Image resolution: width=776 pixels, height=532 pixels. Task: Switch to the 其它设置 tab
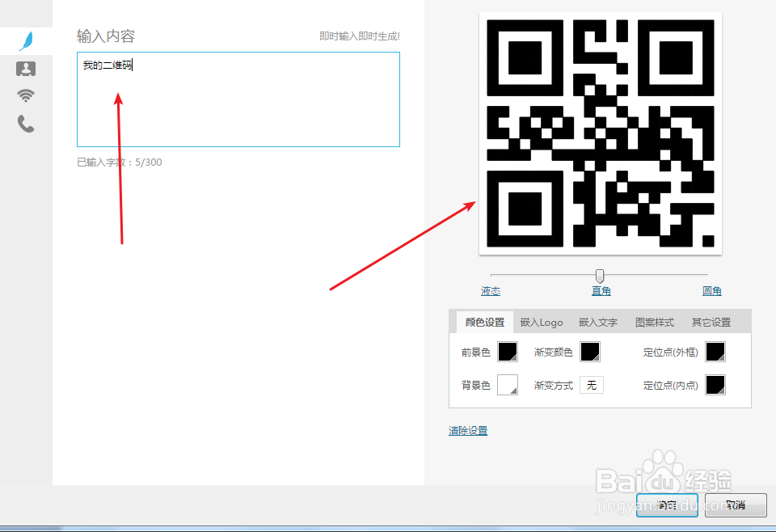(x=711, y=323)
